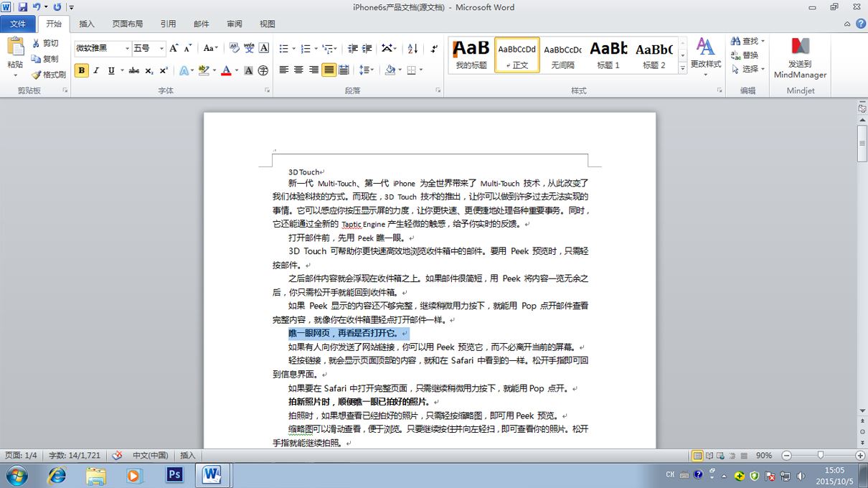The width and height of the screenshot is (868, 488).
Task: Switch to the Mailings (邮件) tab
Action: (202, 24)
